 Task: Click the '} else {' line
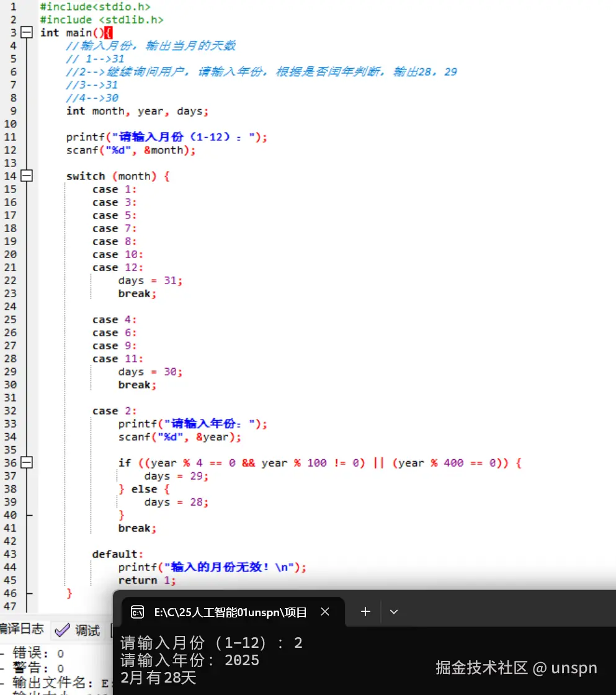coord(143,489)
